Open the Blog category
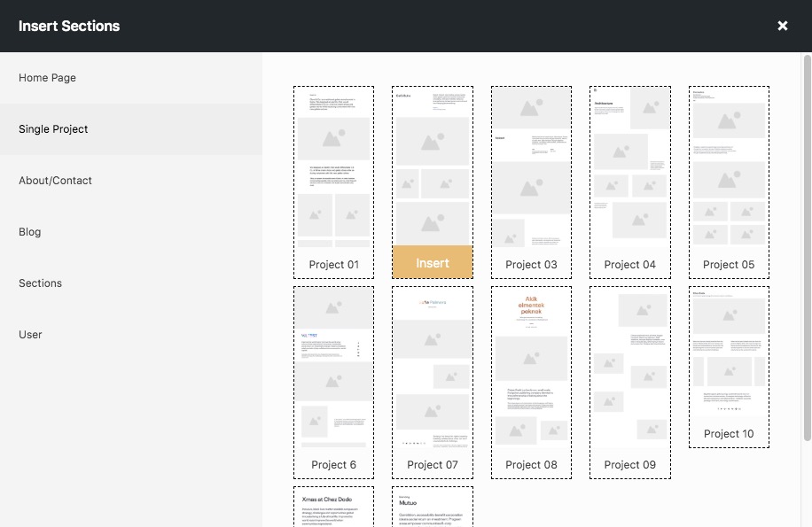This screenshot has width=812, height=527. point(131,232)
